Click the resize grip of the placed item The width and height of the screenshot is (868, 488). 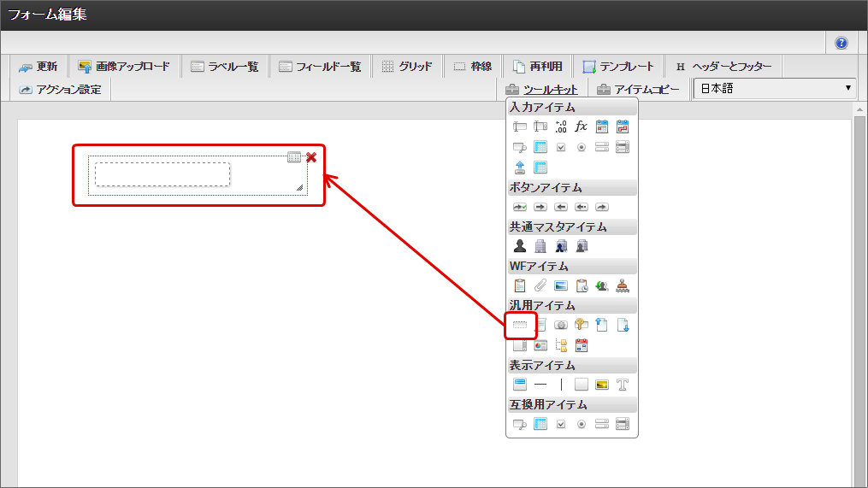click(x=299, y=187)
